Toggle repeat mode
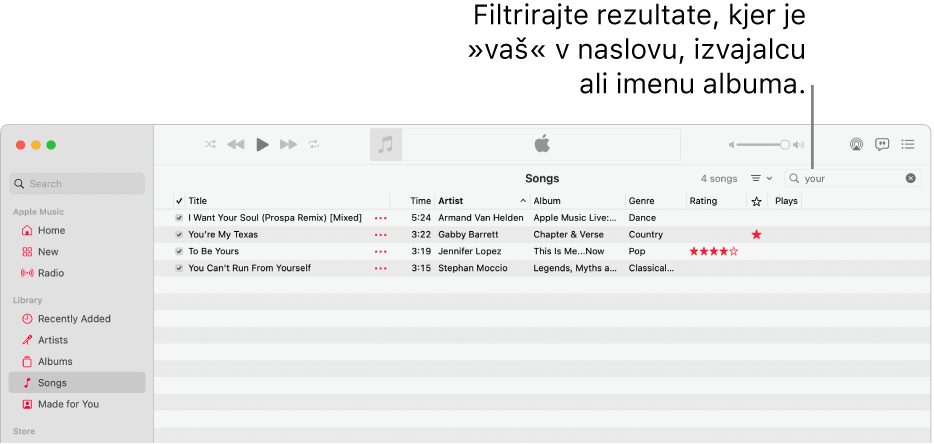 pyautogui.click(x=314, y=144)
